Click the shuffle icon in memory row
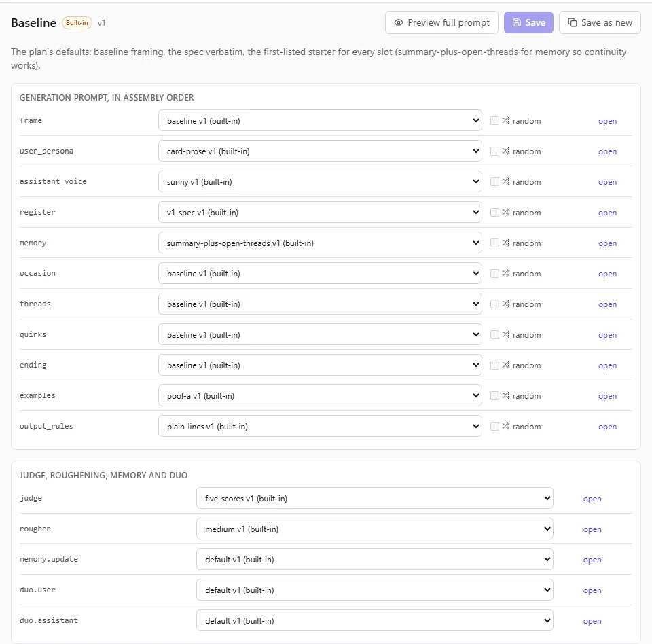This screenshot has height=644, width=652. click(505, 243)
